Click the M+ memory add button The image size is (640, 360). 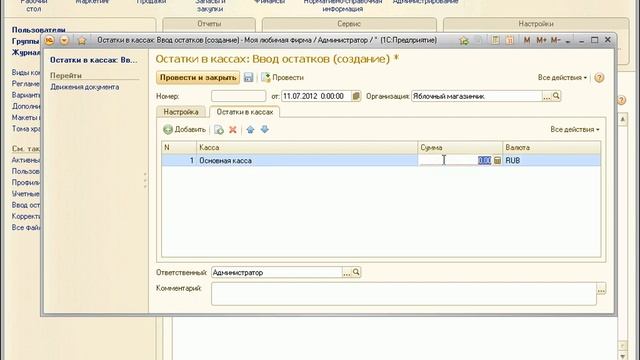pyautogui.click(x=541, y=40)
